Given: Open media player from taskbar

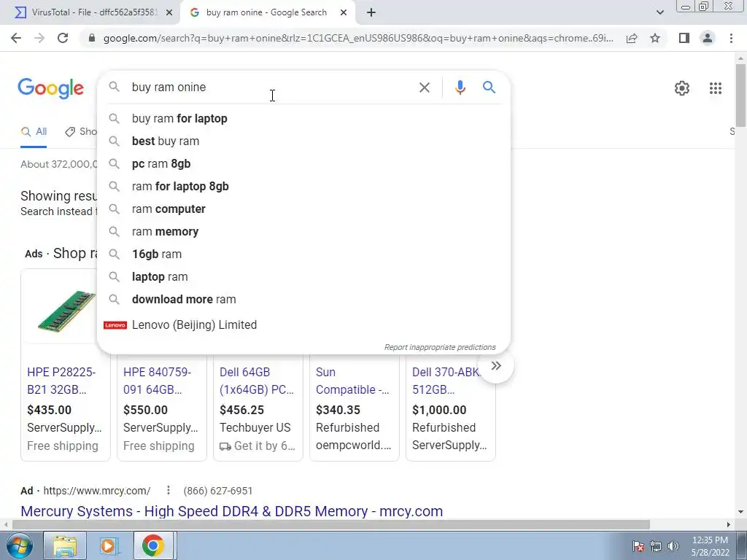Looking at the screenshot, I should [x=109, y=545].
